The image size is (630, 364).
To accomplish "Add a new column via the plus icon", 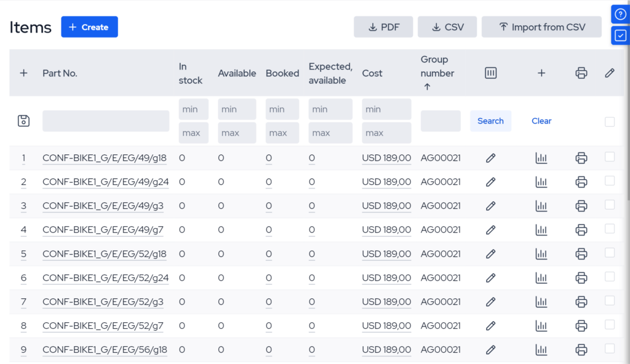I will coord(541,73).
